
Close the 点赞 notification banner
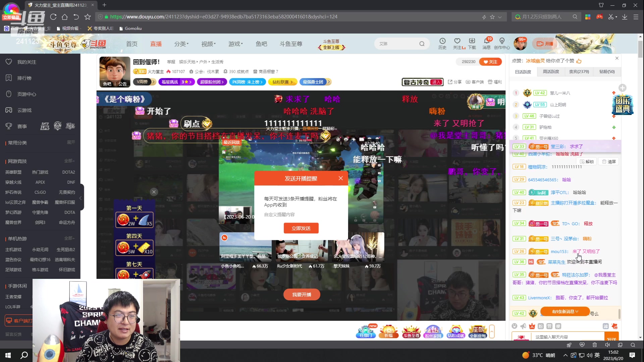click(x=617, y=58)
